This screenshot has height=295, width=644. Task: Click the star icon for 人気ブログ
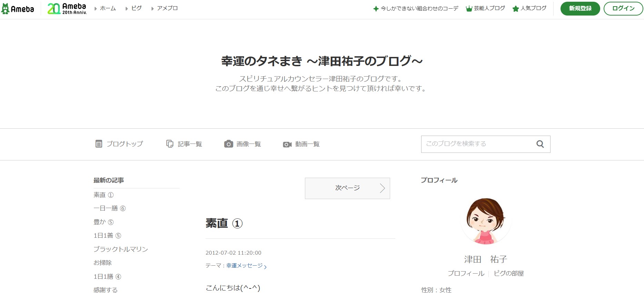tap(515, 9)
